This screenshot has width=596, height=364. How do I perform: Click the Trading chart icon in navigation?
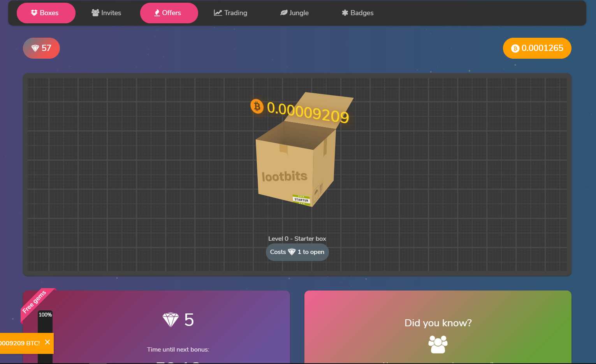coord(218,13)
